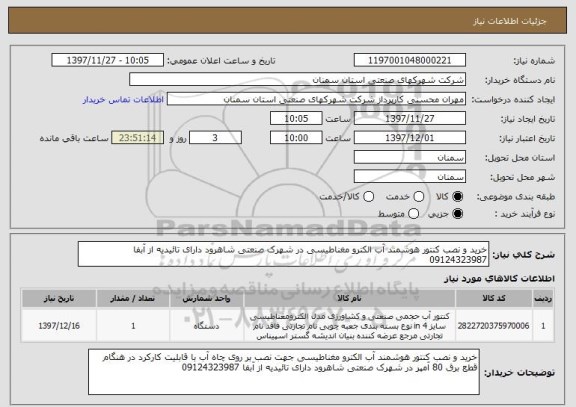Click the validity date 1397/12/01 field

410,138
